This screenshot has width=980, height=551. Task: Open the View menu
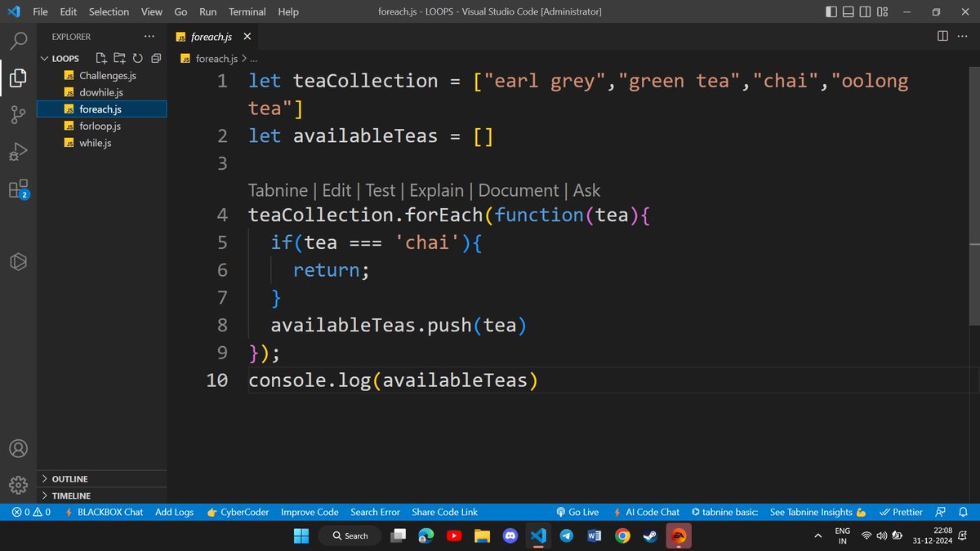click(151, 11)
